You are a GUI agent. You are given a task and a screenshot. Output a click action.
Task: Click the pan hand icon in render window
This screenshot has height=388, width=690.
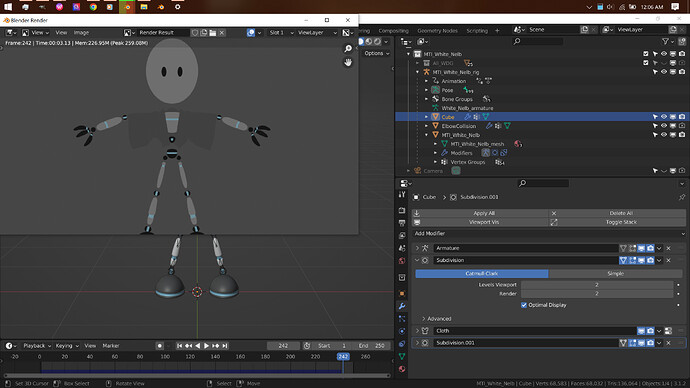pyautogui.click(x=348, y=62)
